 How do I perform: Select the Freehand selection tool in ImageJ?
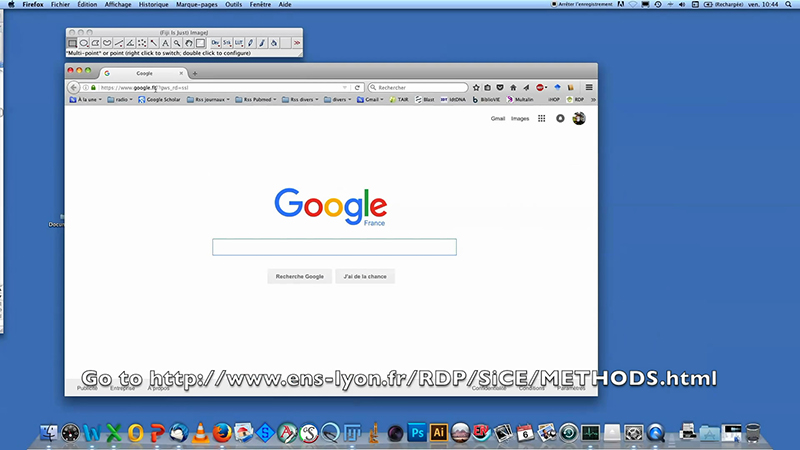[x=107, y=43]
